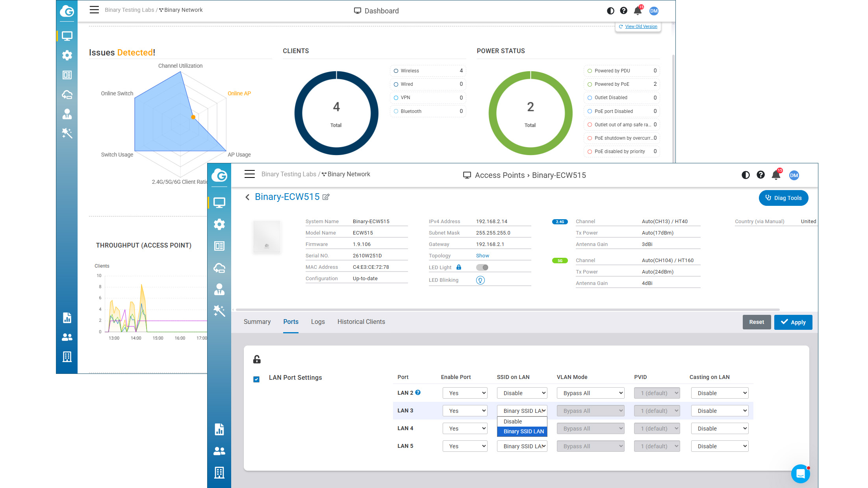The image size is (868, 488).
Task: Switch to the Historical Clients tab
Action: 361,322
